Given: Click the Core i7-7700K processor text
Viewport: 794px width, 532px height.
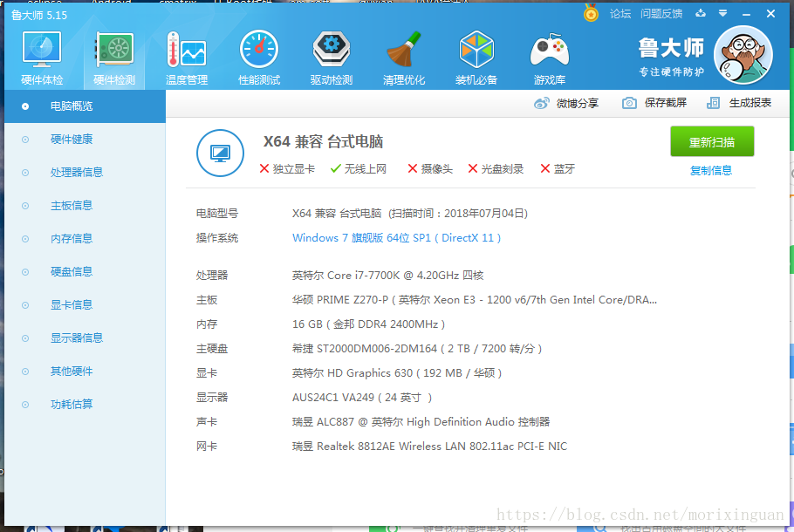Looking at the screenshot, I should coord(388,276).
